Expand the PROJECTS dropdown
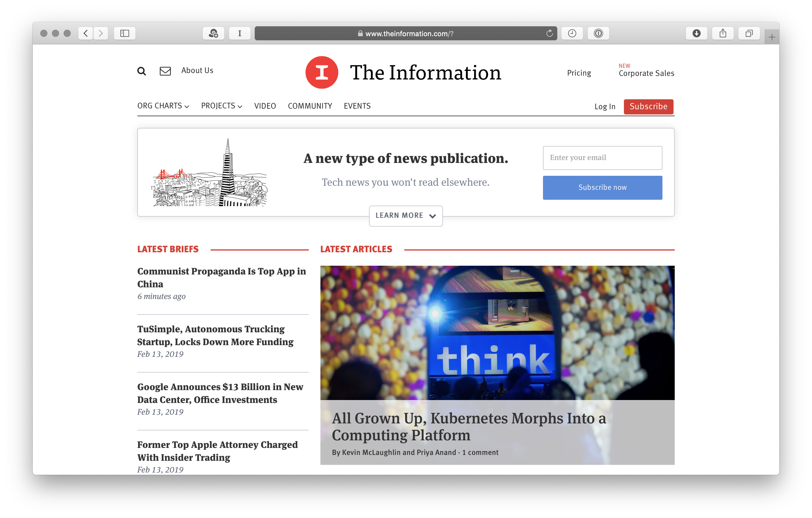 221,106
